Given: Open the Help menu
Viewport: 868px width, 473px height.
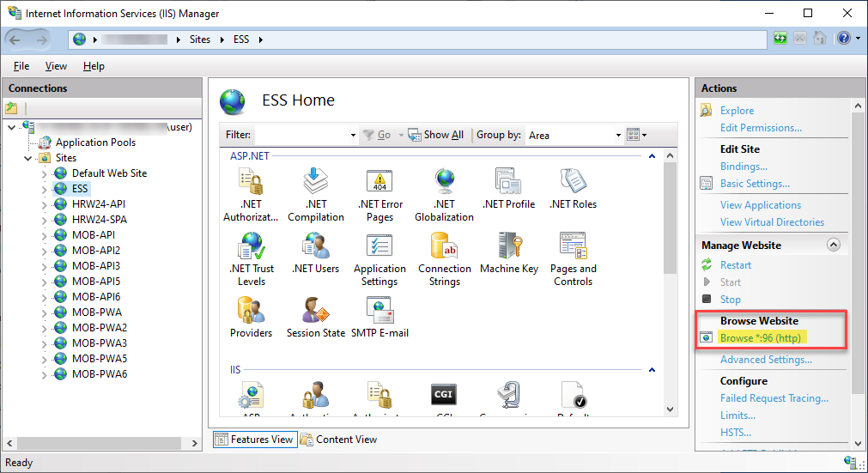Looking at the screenshot, I should point(94,66).
